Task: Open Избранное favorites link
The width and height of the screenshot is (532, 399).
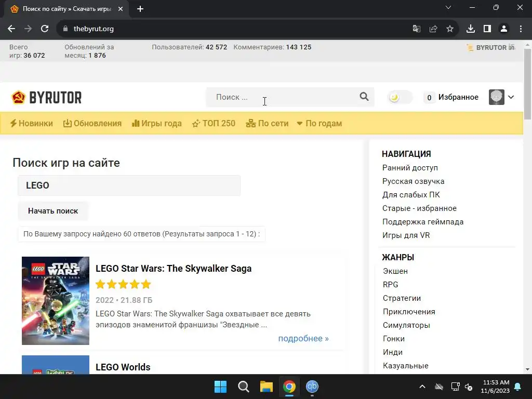Action: (458, 97)
